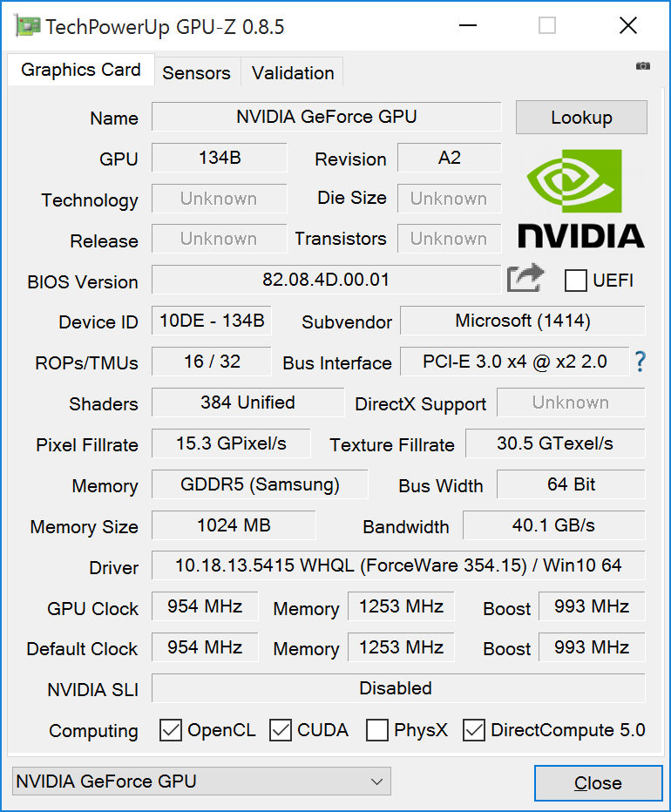Click the camera screenshot icon
The width and height of the screenshot is (671, 812).
click(643, 66)
